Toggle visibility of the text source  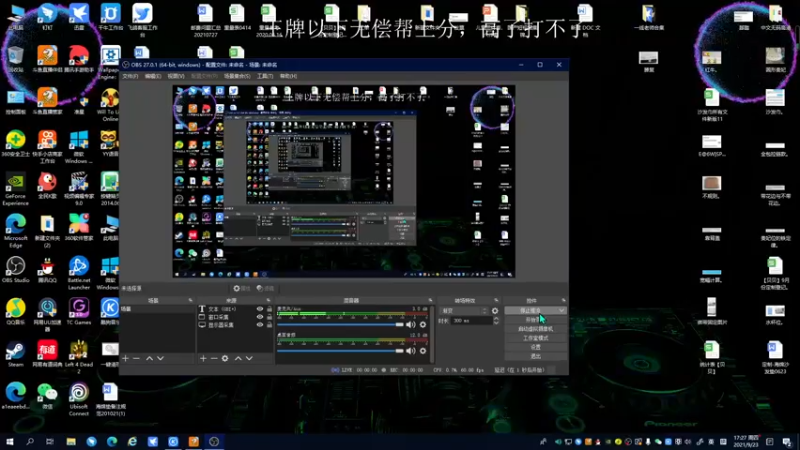(260, 309)
